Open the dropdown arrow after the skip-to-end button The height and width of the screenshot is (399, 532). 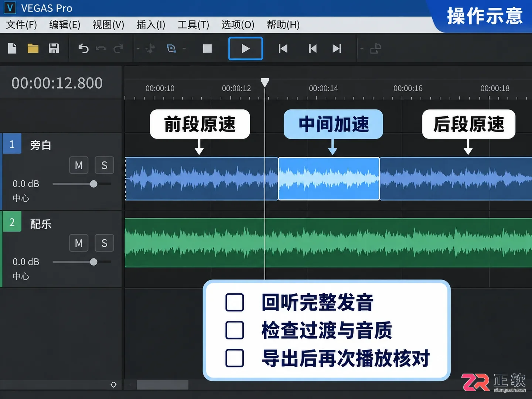[x=362, y=49]
